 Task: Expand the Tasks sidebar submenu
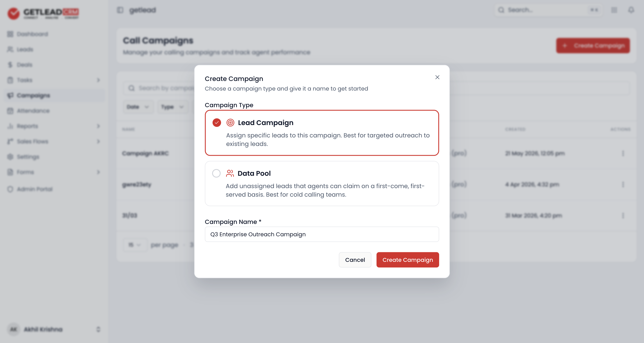(98, 80)
